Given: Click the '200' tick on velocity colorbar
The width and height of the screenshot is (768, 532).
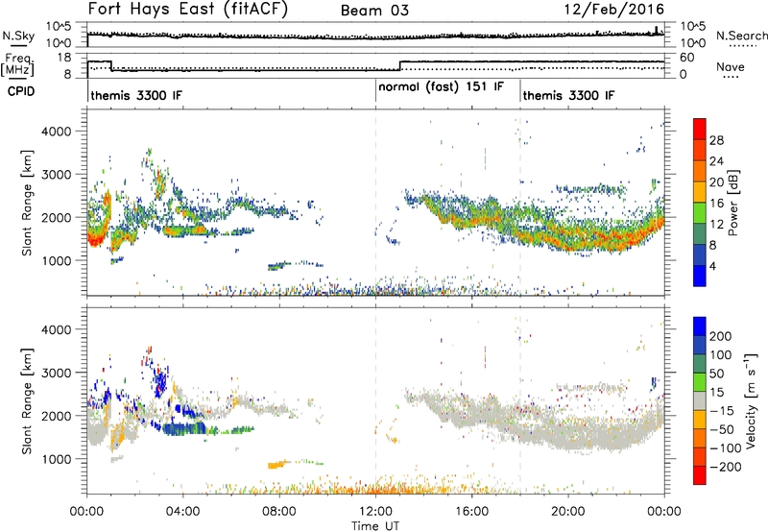Looking at the screenshot, I should click(x=720, y=336).
